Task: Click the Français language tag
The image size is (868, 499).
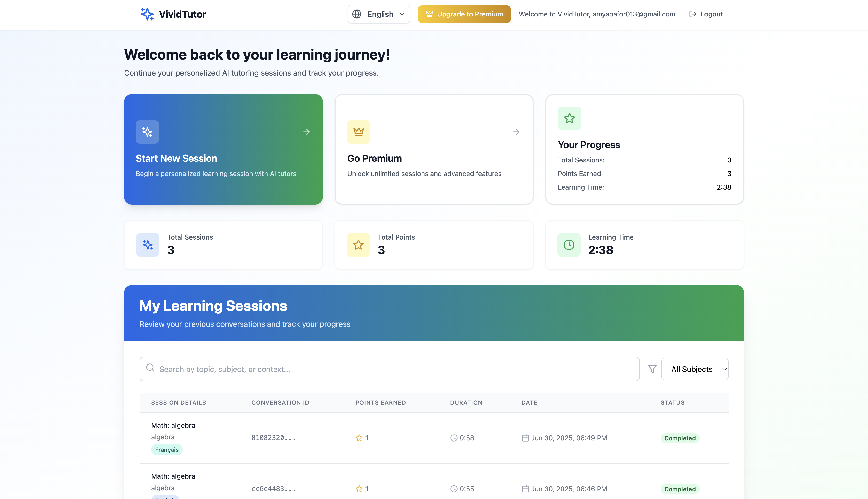Action: coord(167,450)
